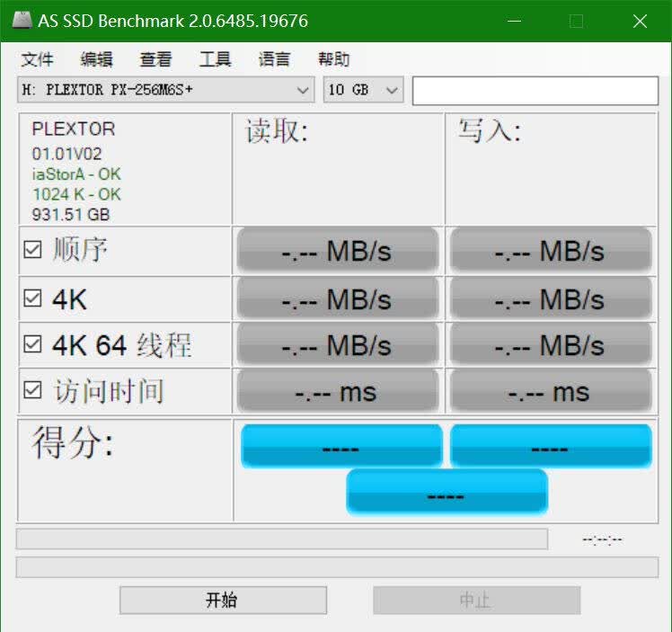Viewport: 672px width, 632px height.
Task: Toggle the 4K 64 线程 checkbox
Action: 33,344
